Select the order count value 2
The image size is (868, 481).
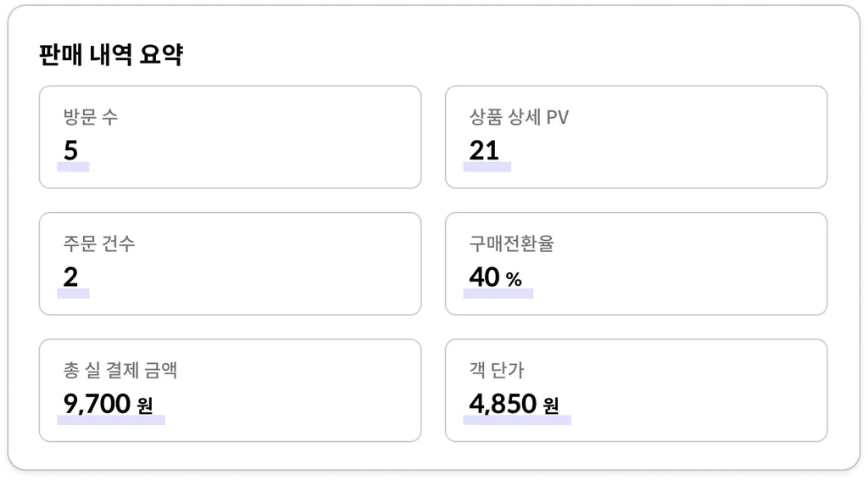pyautogui.click(x=70, y=277)
